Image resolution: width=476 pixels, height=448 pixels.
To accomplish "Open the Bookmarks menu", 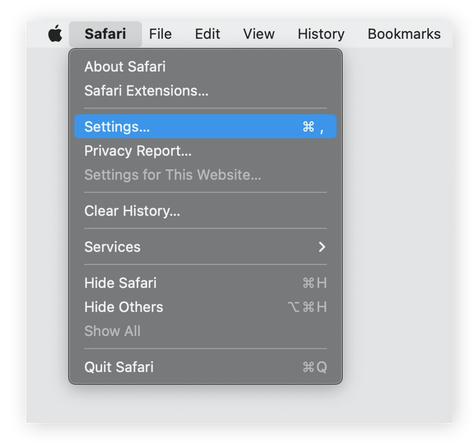I will coord(403,33).
